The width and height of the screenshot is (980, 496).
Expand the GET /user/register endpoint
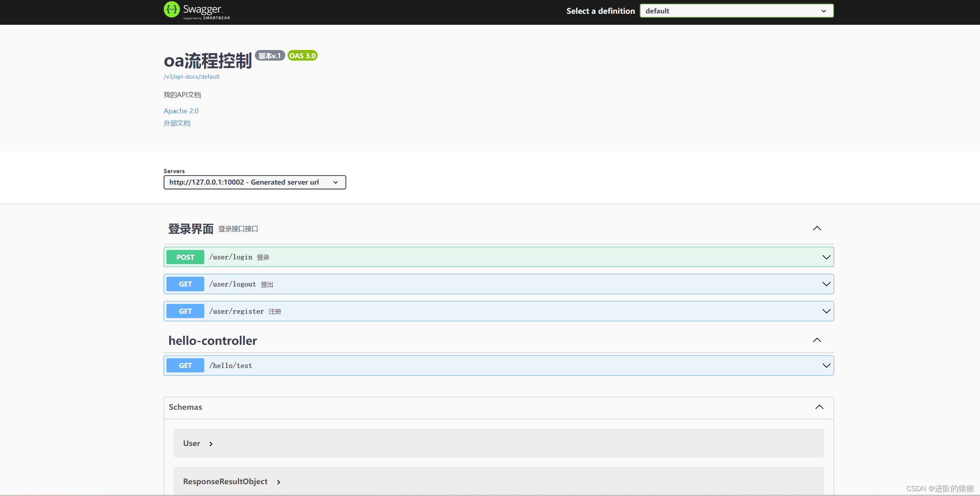(825, 311)
